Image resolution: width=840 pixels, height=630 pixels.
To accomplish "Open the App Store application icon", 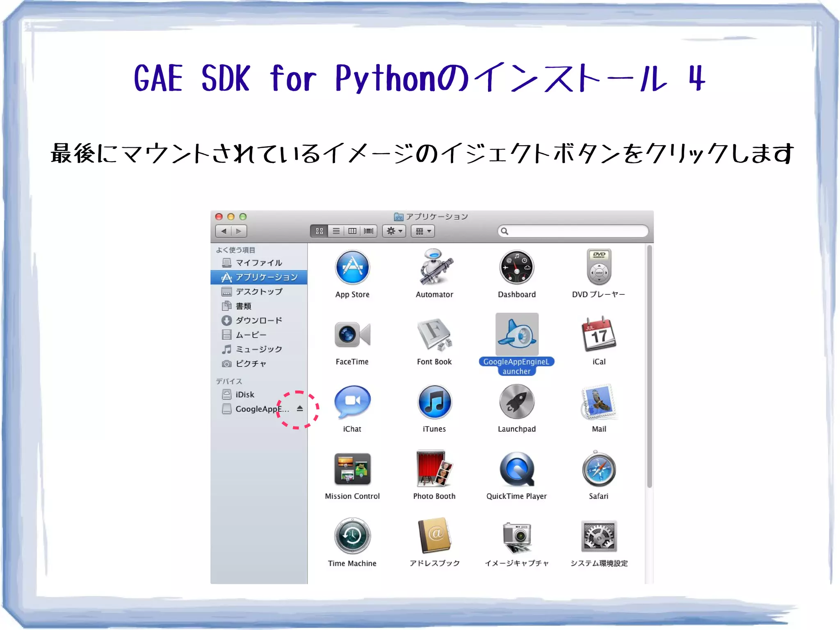I will (x=352, y=268).
